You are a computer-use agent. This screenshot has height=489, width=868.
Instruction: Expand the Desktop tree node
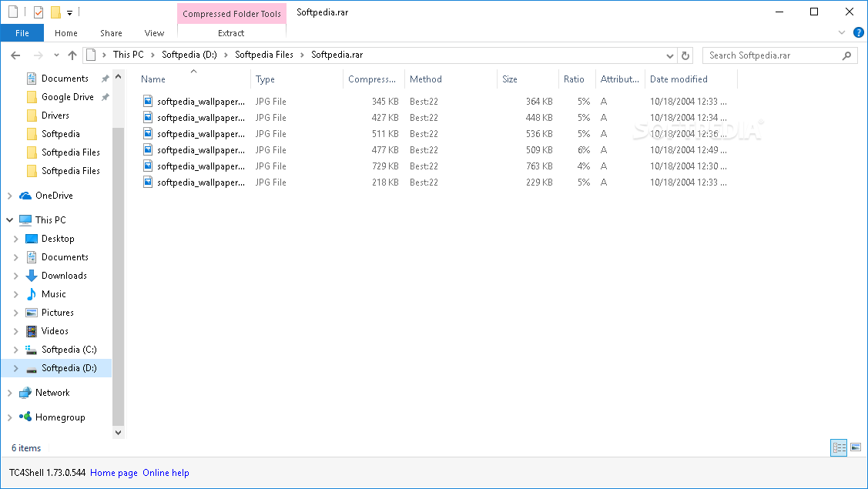pyautogui.click(x=15, y=239)
